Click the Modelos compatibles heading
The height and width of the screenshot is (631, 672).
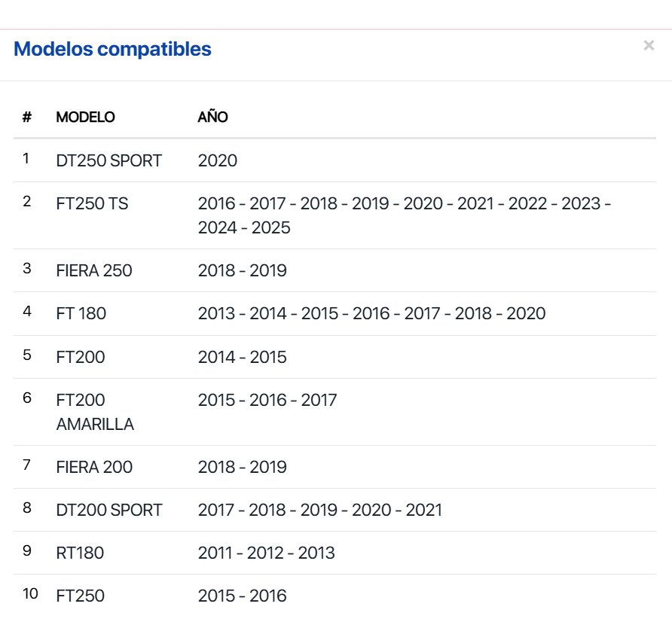coord(112,50)
